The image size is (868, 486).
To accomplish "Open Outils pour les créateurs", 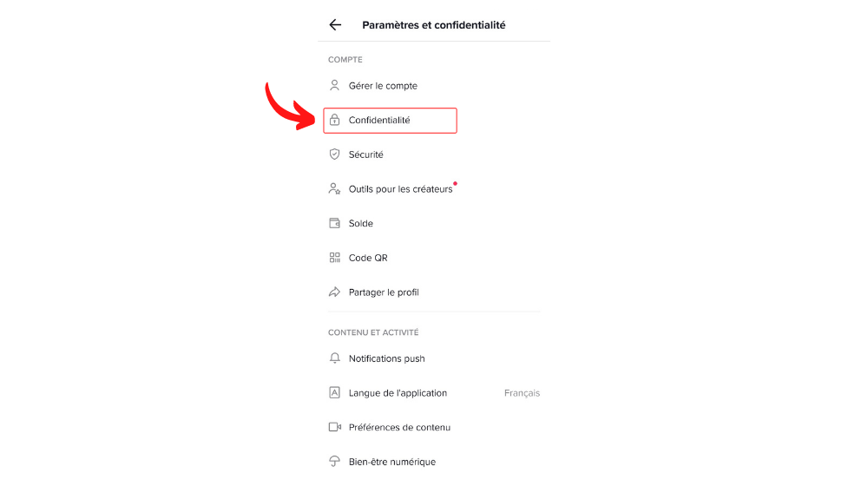I will tap(400, 189).
